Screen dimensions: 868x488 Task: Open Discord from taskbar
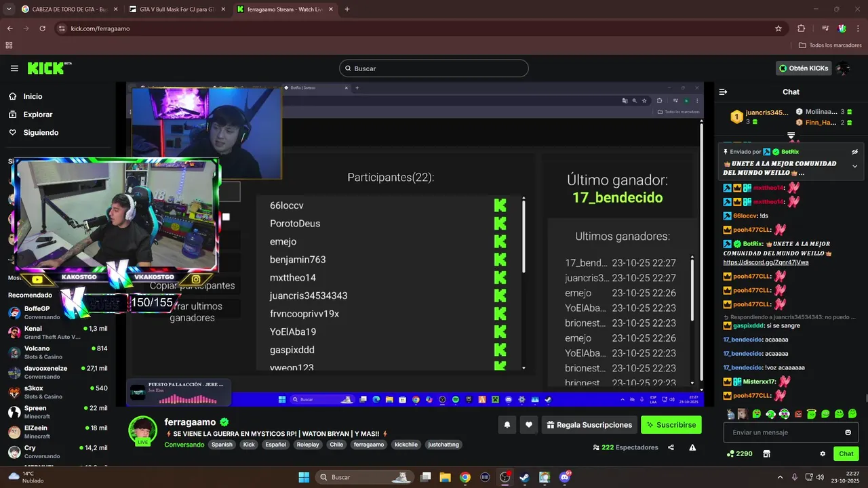click(x=564, y=477)
